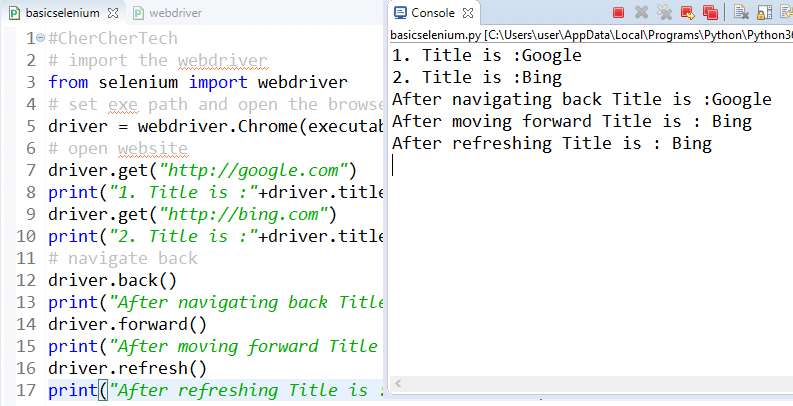Image resolution: width=793 pixels, height=406 pixels.
Task: Click the basicselenium.py launch path in Console
Action: [592, 35]
